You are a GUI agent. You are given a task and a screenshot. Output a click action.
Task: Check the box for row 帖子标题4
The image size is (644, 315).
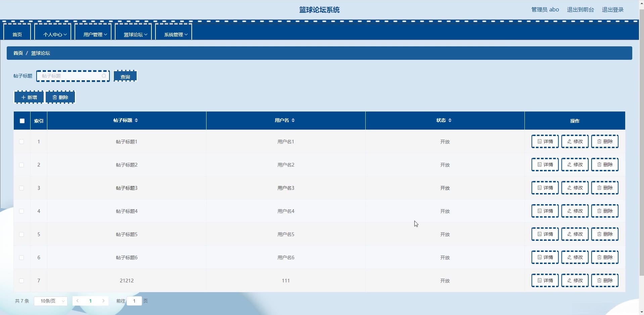(21, 211)
